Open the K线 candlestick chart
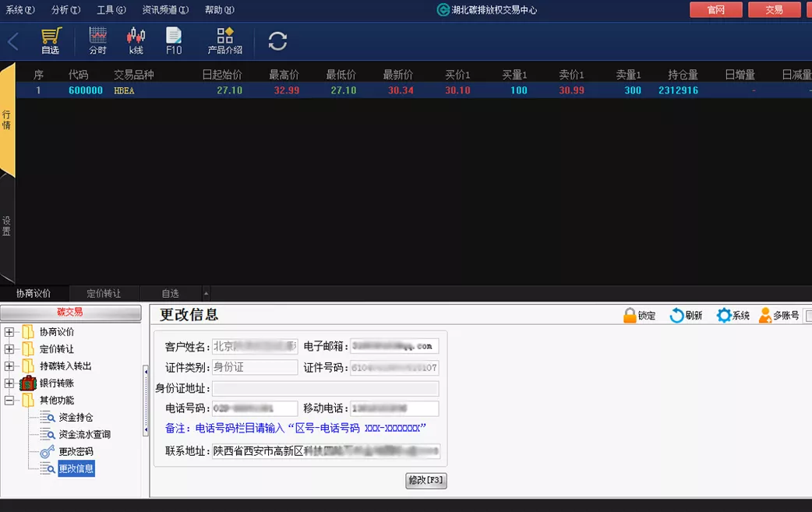812x512 pixels. click(136, 41)
